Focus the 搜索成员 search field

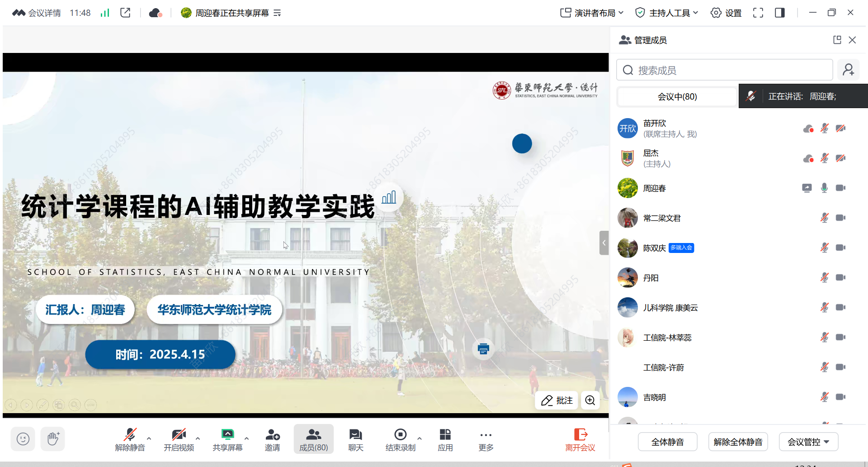[725, 70]
